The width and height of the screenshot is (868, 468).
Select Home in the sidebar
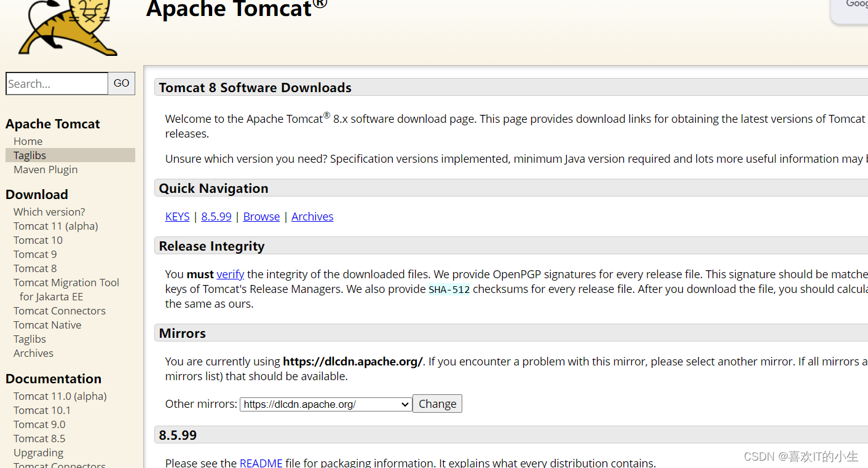[28, 141]
